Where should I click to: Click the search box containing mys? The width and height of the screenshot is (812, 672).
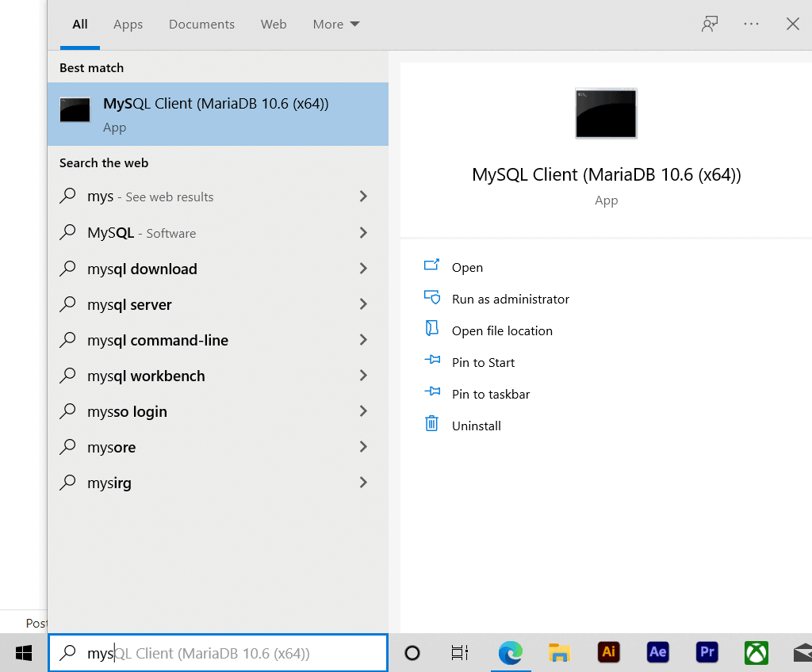[218, 653]
